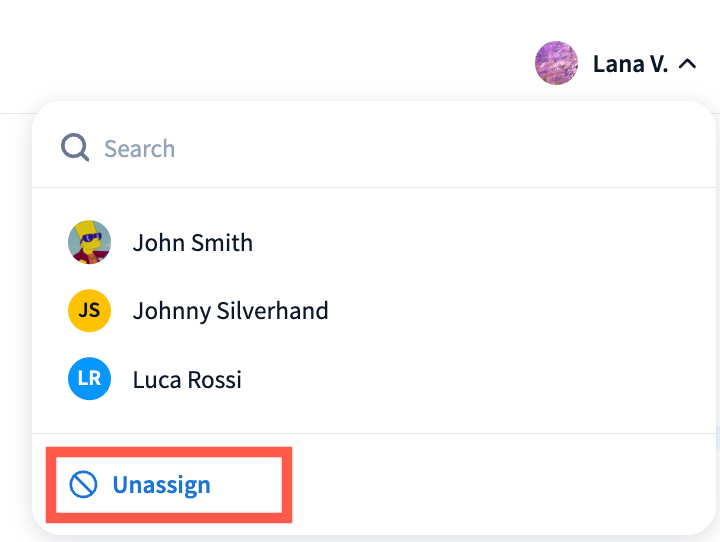Click the John Smith name text
Image resolution: width=720 pixels, height=542 pixels.
[193, 243]
